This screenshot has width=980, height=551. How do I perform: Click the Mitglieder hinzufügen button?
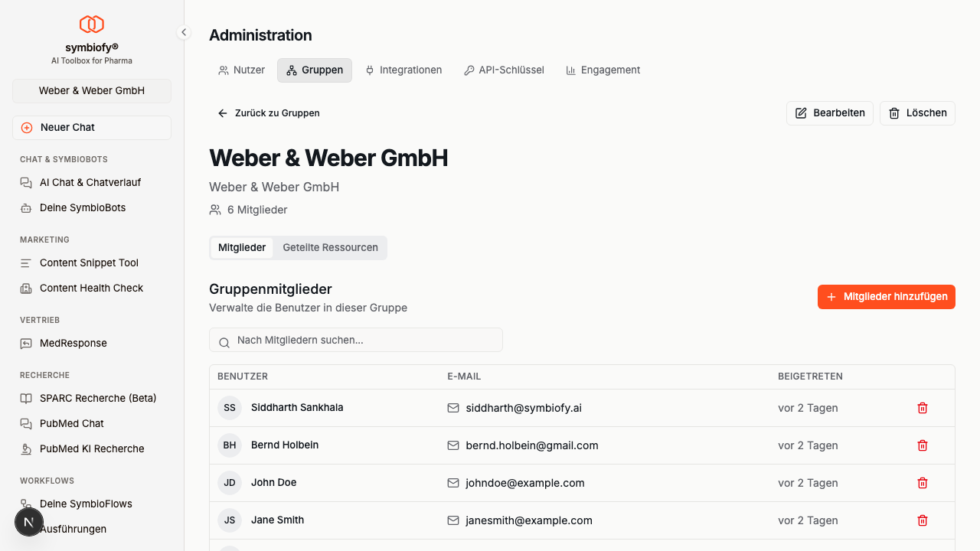[x=886, y=297]
